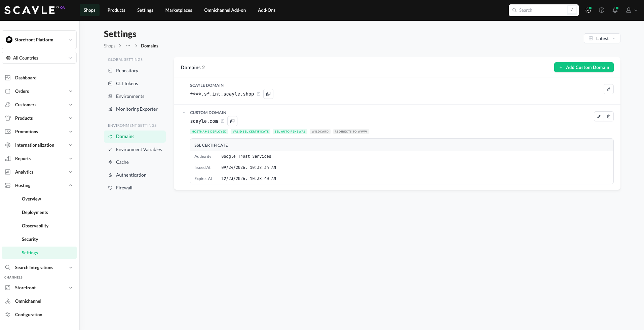Go to Shops breadcrumb link
This screenshot has height=330, width=644.
click(110, 46)
